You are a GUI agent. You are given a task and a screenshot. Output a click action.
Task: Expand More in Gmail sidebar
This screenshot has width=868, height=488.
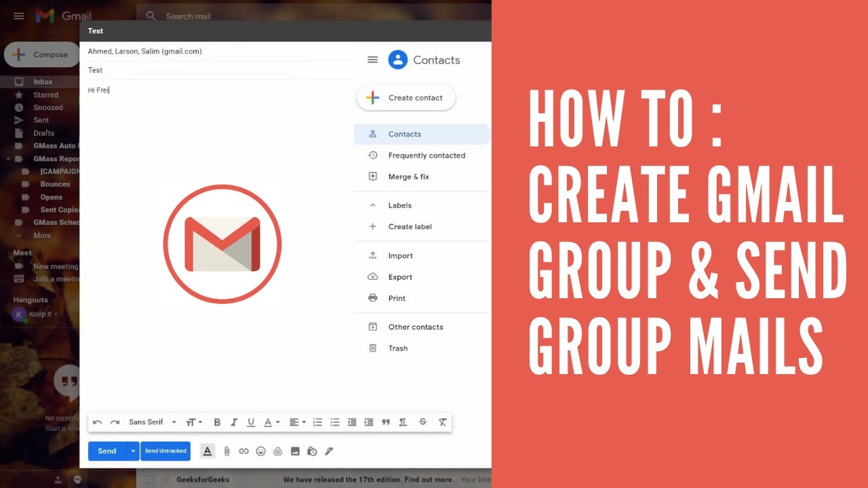pos(41,235)
